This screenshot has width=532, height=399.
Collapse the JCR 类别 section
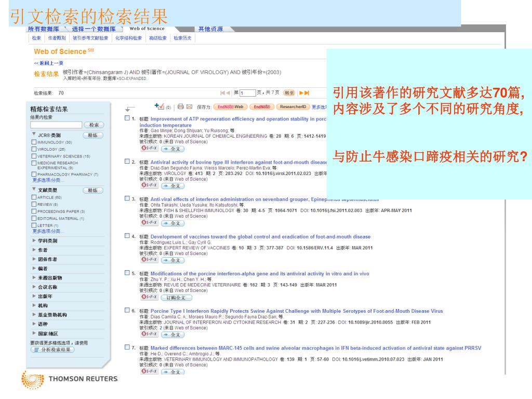coord(34,134)
